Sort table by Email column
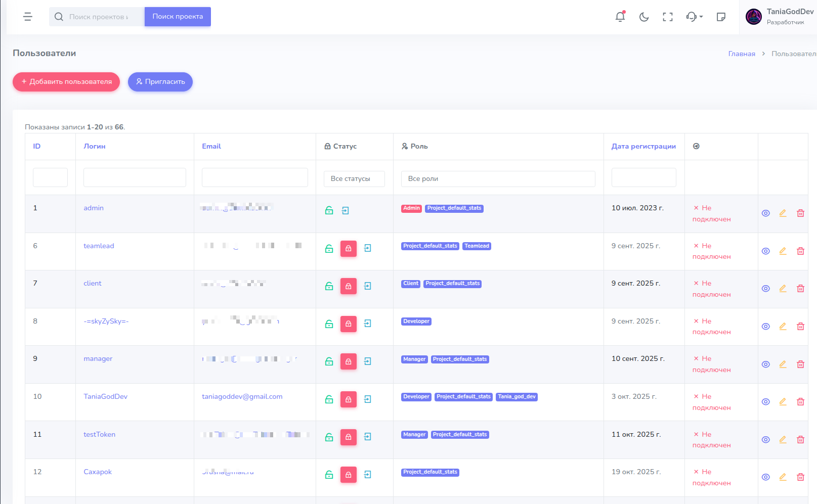Image resolution: width=817 pixels, height=504 pixels. click(x=211, y=146)
